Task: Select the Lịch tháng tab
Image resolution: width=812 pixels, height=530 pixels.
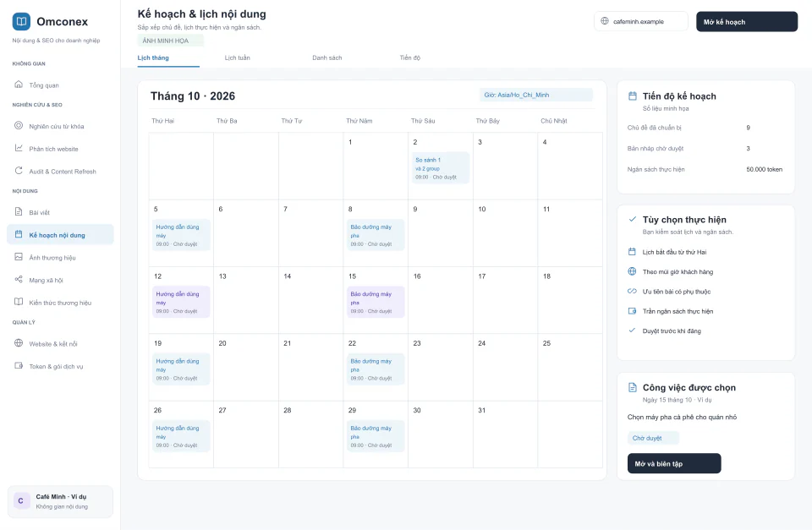Action: coord(153,58)
